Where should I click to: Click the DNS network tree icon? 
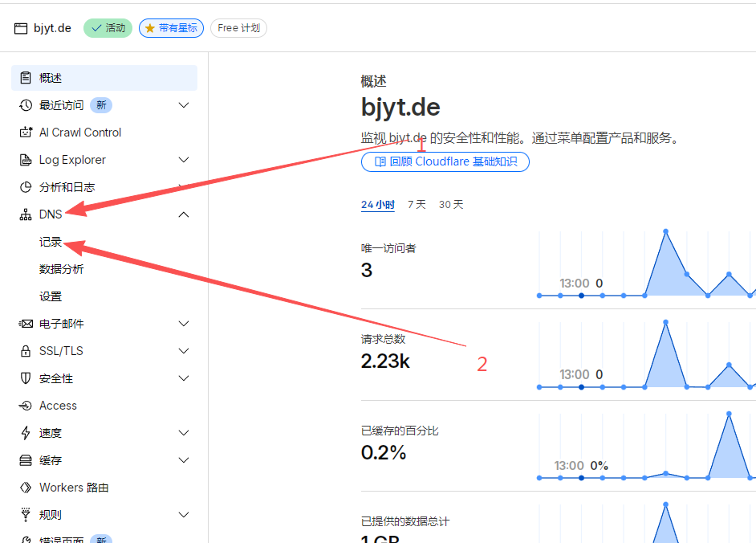click(x=26, y=214)
